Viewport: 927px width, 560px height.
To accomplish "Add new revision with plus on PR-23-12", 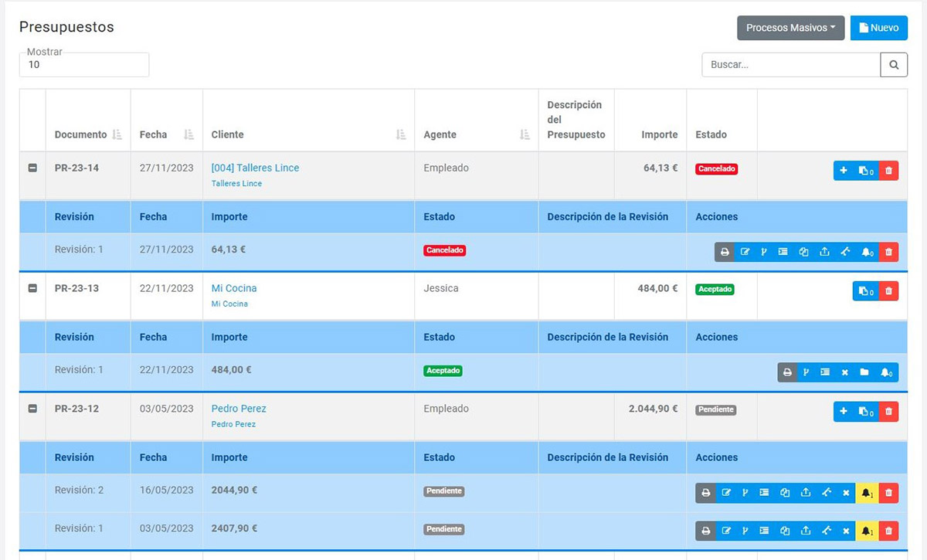I will click(844, 412).
